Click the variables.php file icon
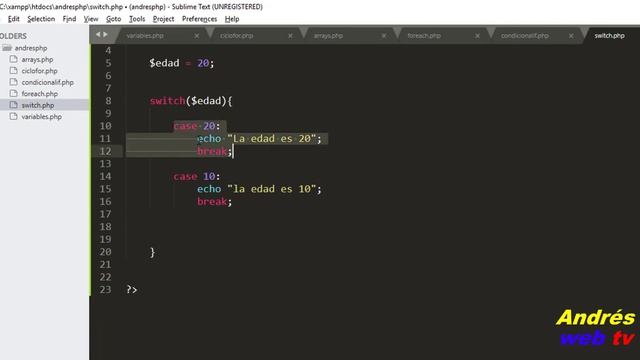The width and height of the screenshot is (640, 360). pyautogui.click(x=13, y=116)
